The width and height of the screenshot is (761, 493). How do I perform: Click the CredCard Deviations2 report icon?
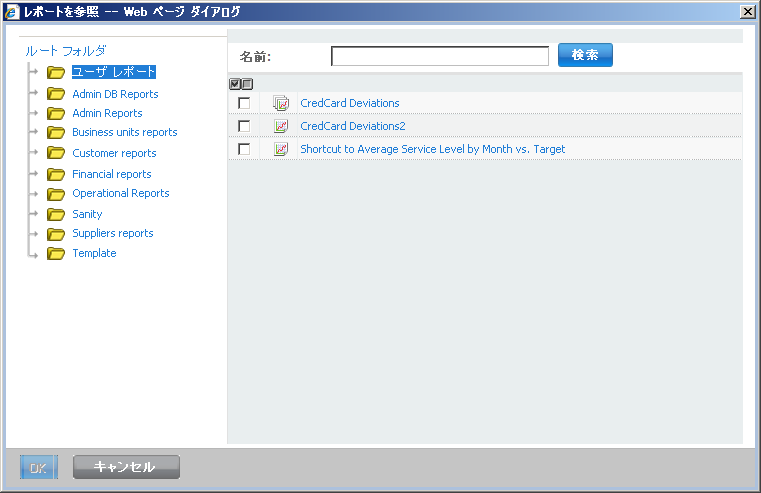pyautogui.click(x=281, y=126)
